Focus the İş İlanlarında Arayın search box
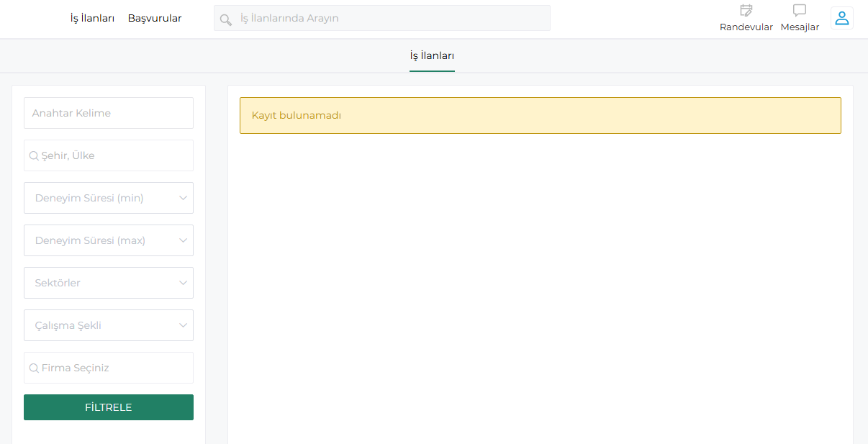The width and height of the screenshot is (868, 444). tap(382, 18)
